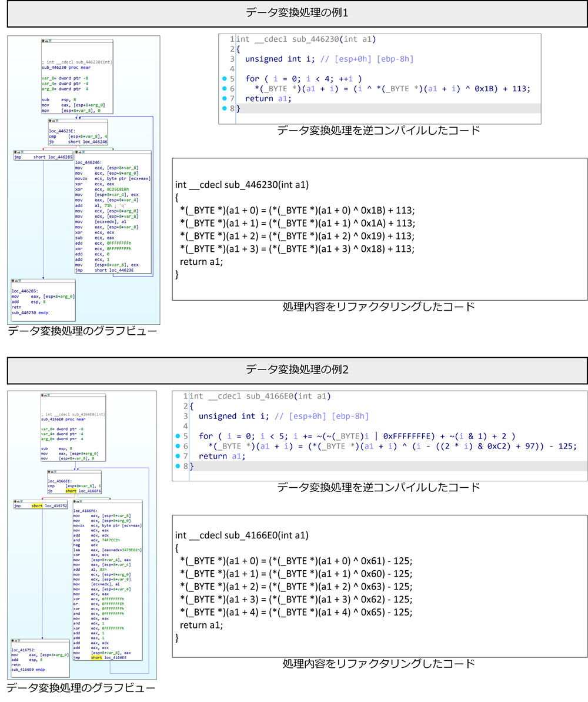Image resolution: width=588 pixels, height=702 pixels.
Task: Click the refactored line ending '^ 0x65) - 125;'
Action: click(x=296, y=612)
